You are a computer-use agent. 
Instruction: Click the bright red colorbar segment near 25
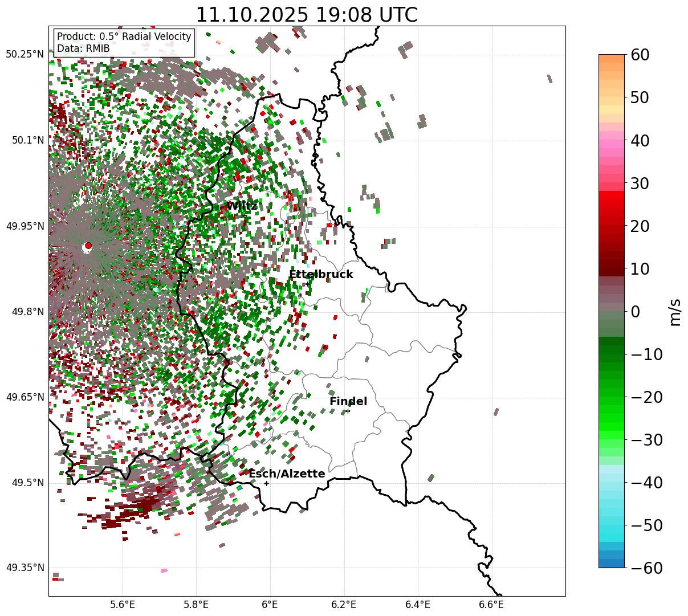[612, 204]
